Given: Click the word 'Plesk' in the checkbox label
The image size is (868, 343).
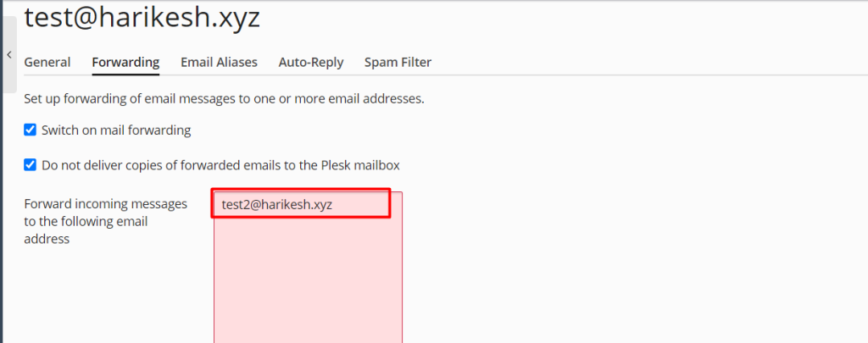Looking at the screenshot, I should click(x=335, y=165).
